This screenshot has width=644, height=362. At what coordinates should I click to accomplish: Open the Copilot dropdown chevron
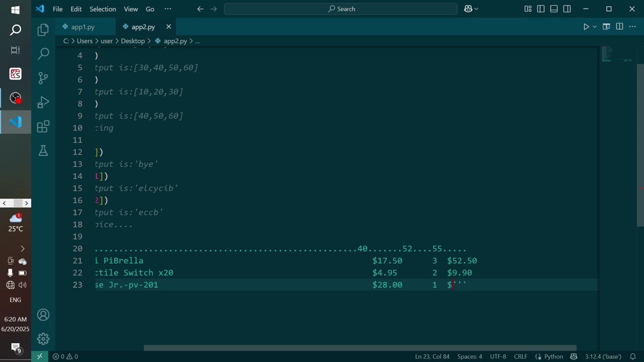(476, 9)
